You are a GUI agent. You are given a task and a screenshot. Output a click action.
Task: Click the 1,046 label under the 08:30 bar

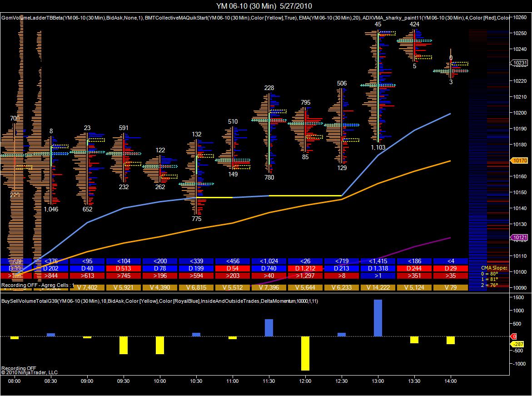(51, 209)
